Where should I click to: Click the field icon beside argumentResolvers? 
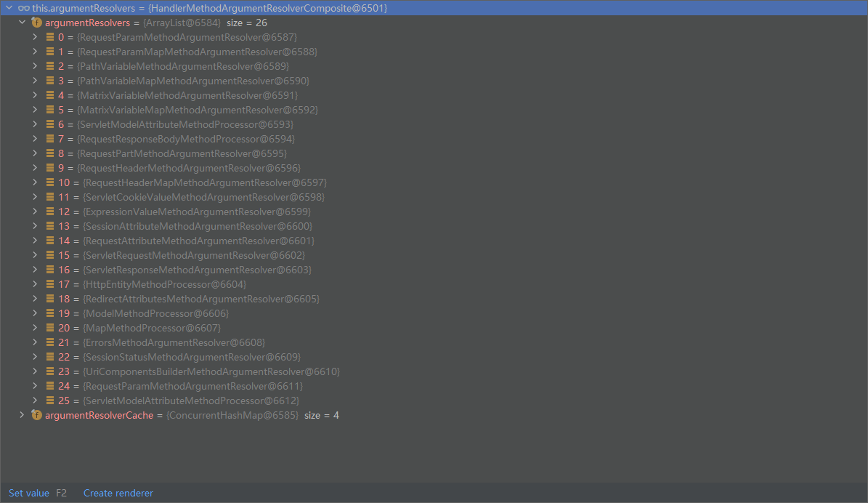[x=36, y=23]
